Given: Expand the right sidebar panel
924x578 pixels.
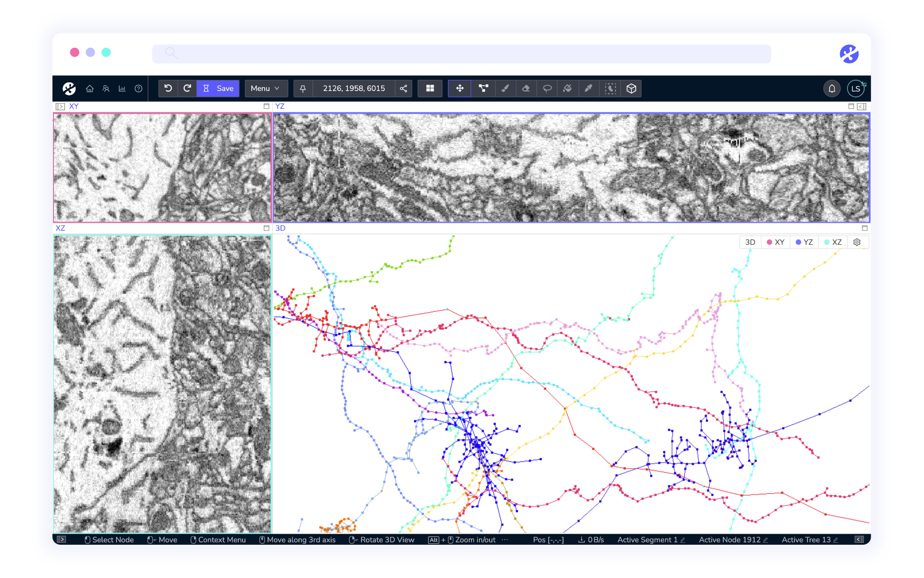Looking at the screenshot, I should [x=862, y=106].
